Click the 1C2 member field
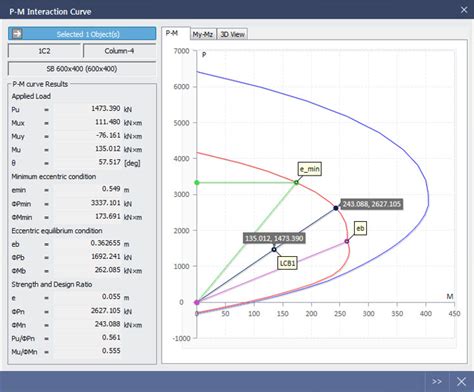474x392 pixels. pyautogui.click(x=44, y=51)
